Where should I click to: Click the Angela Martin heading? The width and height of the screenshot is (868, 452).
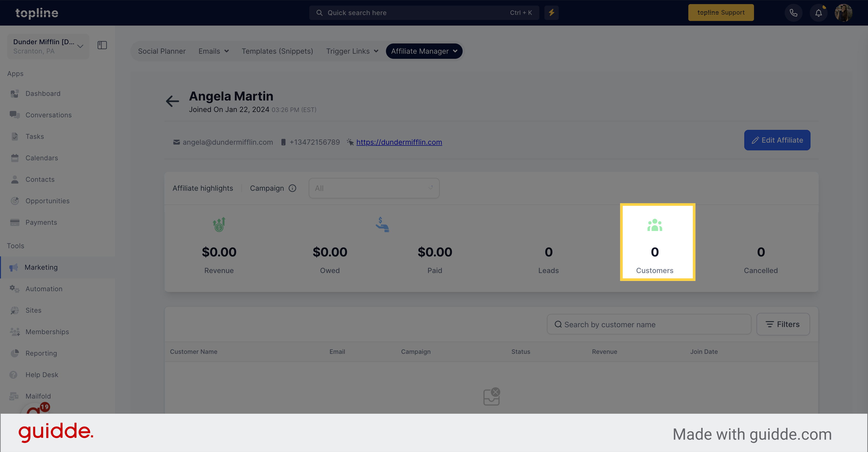pyautogui.click(x=231, y=96)
